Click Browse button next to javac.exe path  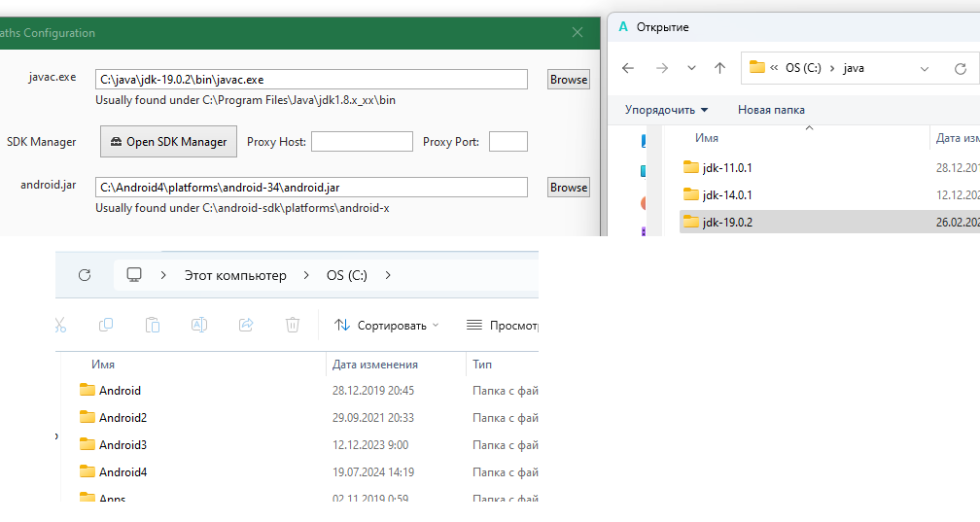click(x=568, y=80)
